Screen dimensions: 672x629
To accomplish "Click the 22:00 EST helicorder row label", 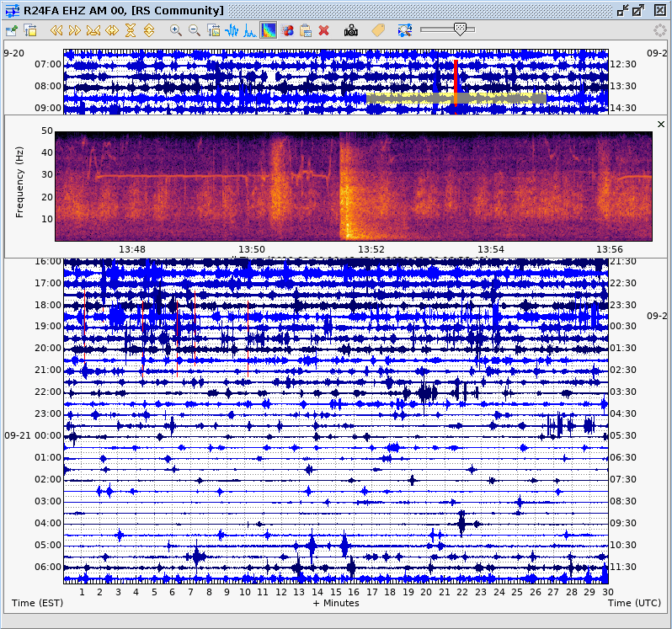I will 48,392.
